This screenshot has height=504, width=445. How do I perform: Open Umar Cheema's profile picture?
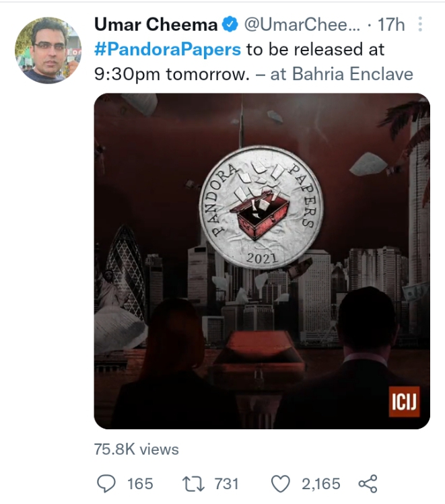pos(48,50)
